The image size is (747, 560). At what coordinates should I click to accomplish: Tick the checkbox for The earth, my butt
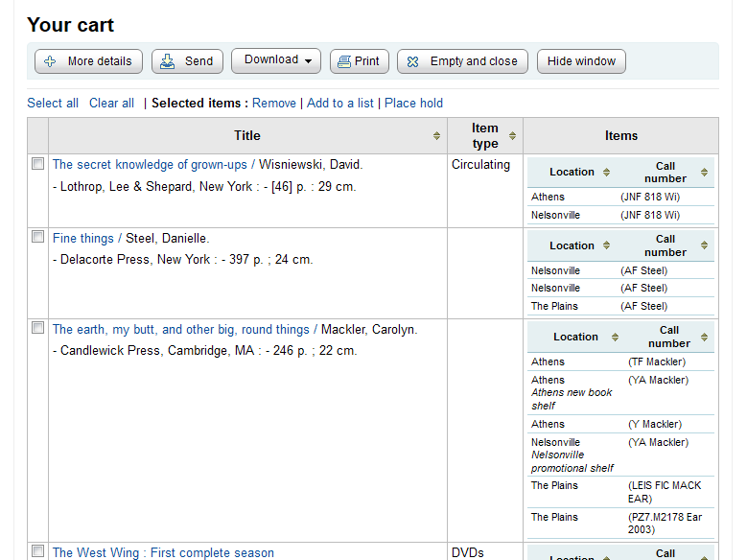click(x=38, y=328)
